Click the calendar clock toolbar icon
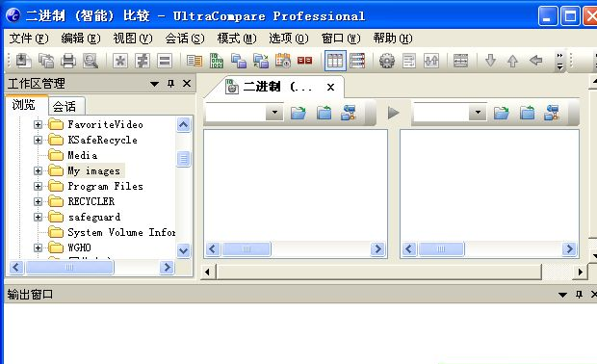Screen dimensions: 597x364 point(283,61)
